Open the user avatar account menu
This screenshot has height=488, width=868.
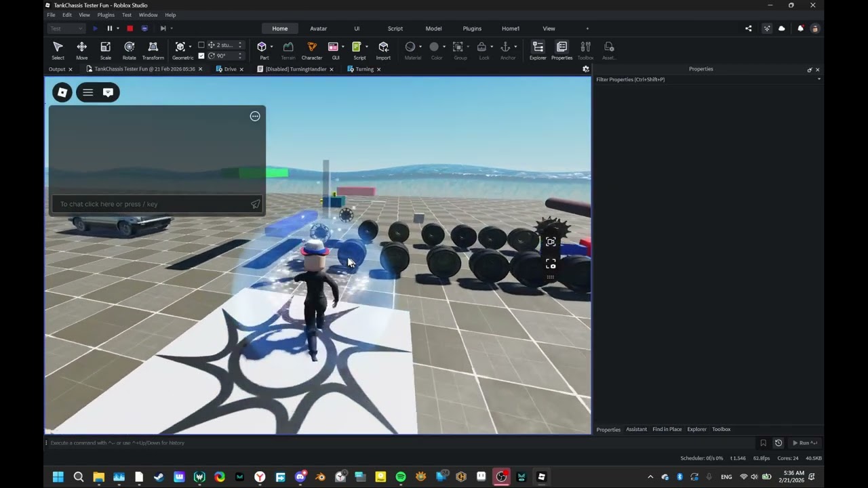815,28
